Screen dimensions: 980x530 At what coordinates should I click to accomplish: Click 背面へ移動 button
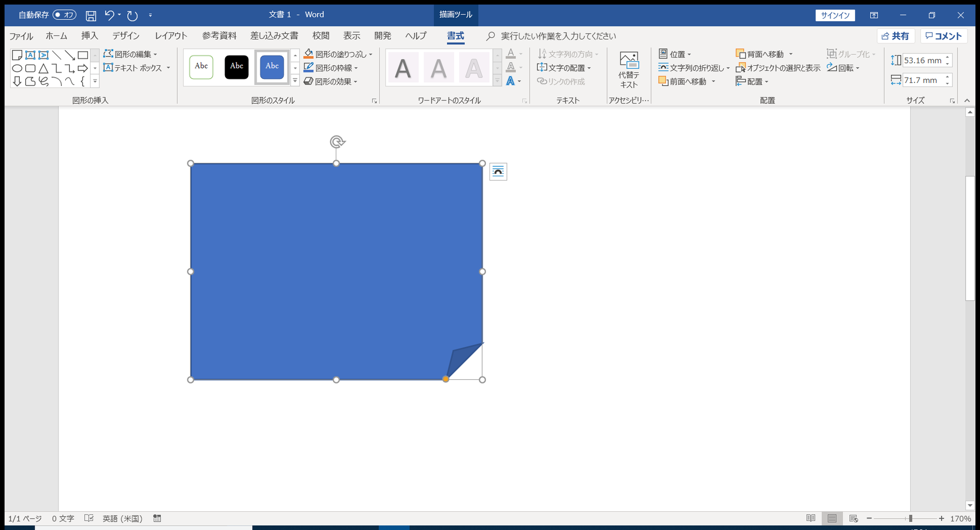(760, 54)
